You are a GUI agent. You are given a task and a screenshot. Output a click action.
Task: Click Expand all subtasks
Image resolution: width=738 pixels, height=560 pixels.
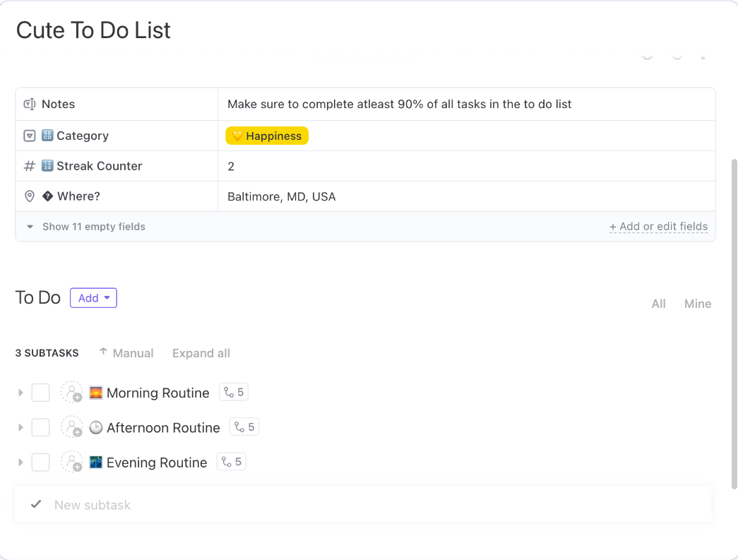(201, 353)
